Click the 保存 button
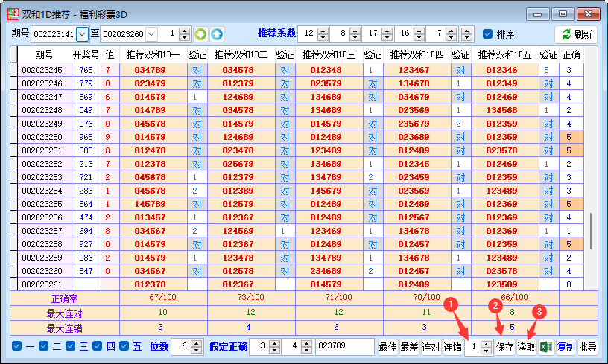 tap(505, 347)
